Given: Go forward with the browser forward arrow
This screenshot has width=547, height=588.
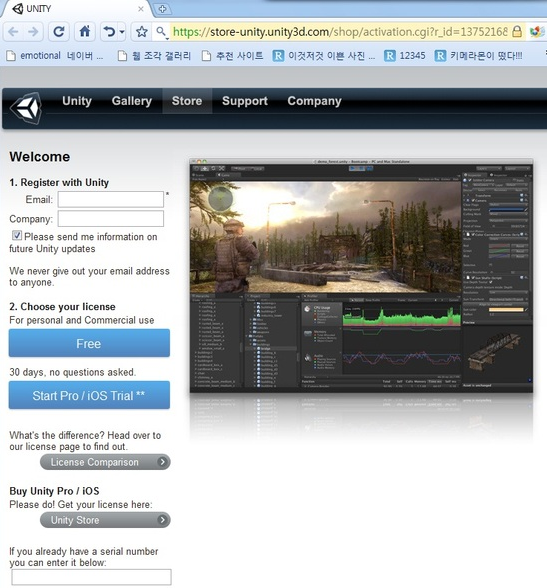Looking at the screenshot, I should coord(33,32).
